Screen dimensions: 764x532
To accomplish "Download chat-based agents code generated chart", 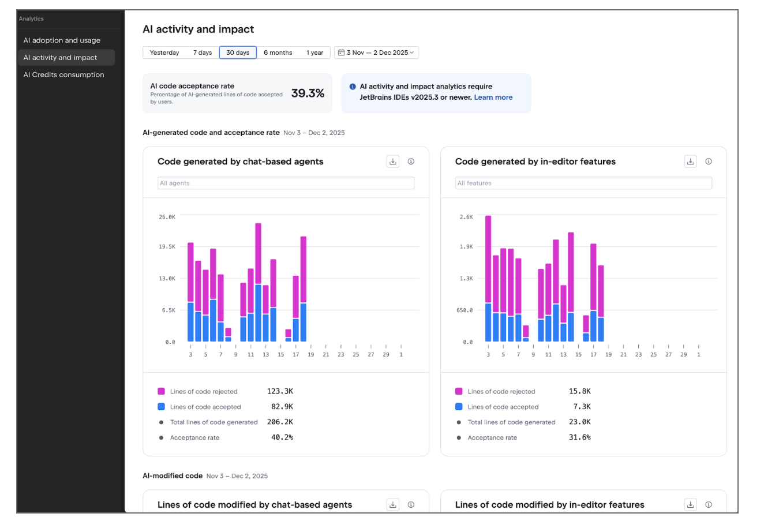I will click(393, 162).
